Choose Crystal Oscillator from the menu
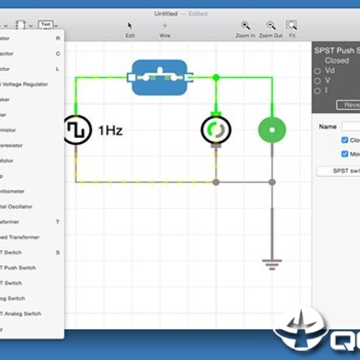Viewport: 360px width, 360px height. coord(32,207)
